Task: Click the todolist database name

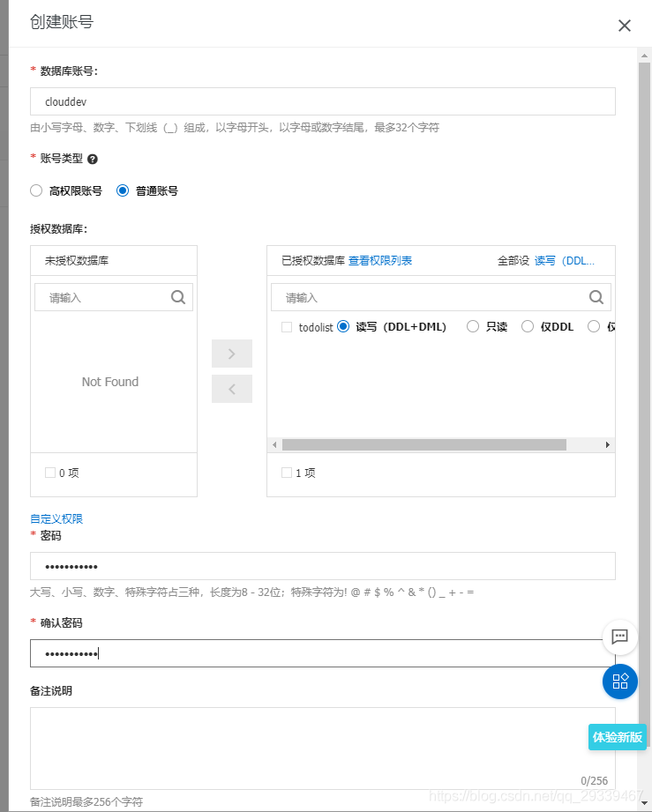Action: [316, 327]
